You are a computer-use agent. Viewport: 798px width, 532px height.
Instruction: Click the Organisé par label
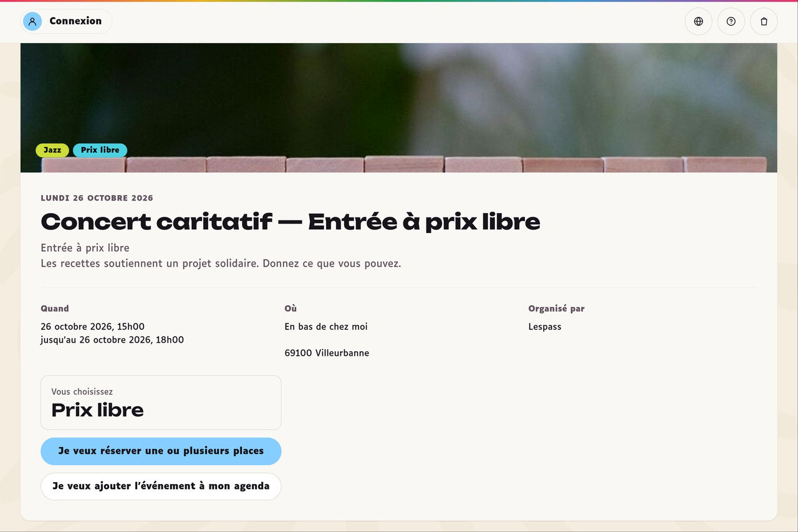(556, 308)
